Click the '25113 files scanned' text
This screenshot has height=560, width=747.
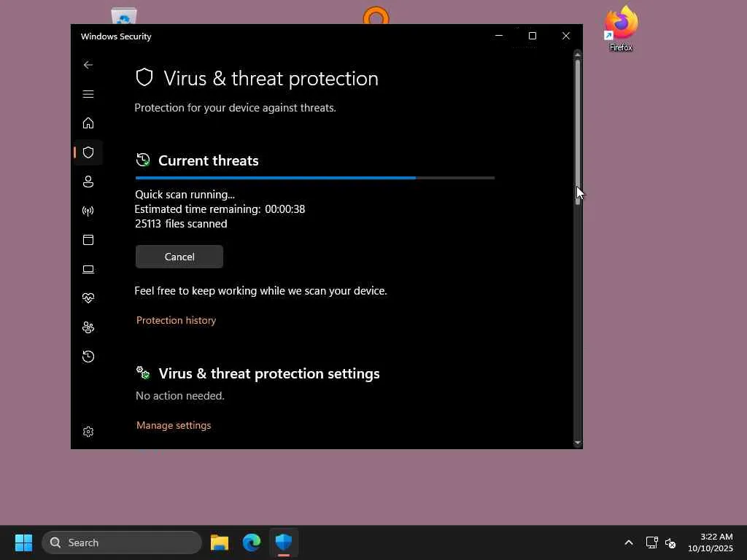(x=181, y=224)
